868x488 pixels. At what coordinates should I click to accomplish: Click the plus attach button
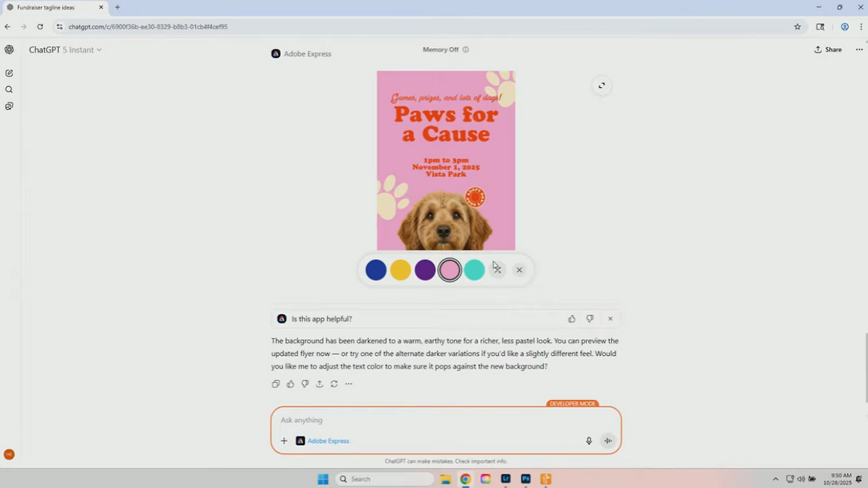283,441
